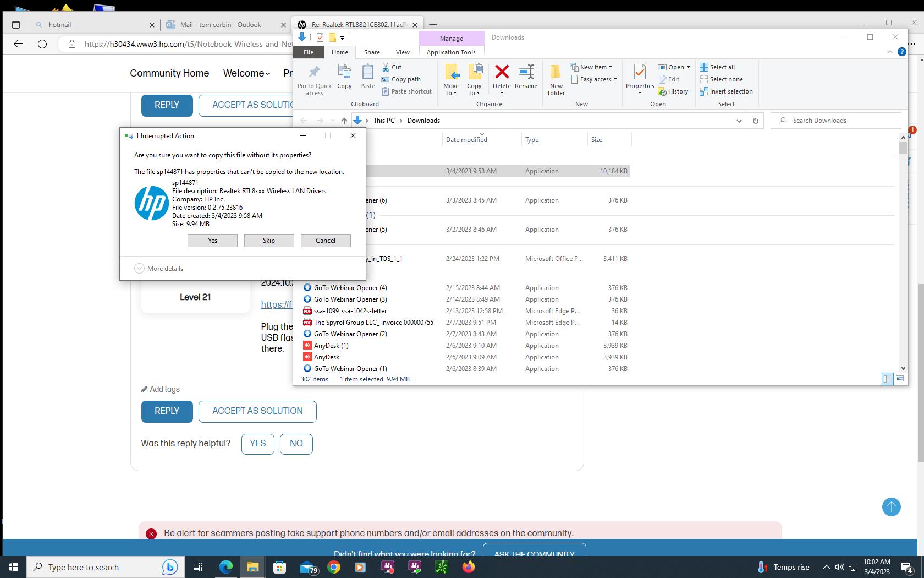
Task: Launch Firefox from the taskbar
Action: 468,567
